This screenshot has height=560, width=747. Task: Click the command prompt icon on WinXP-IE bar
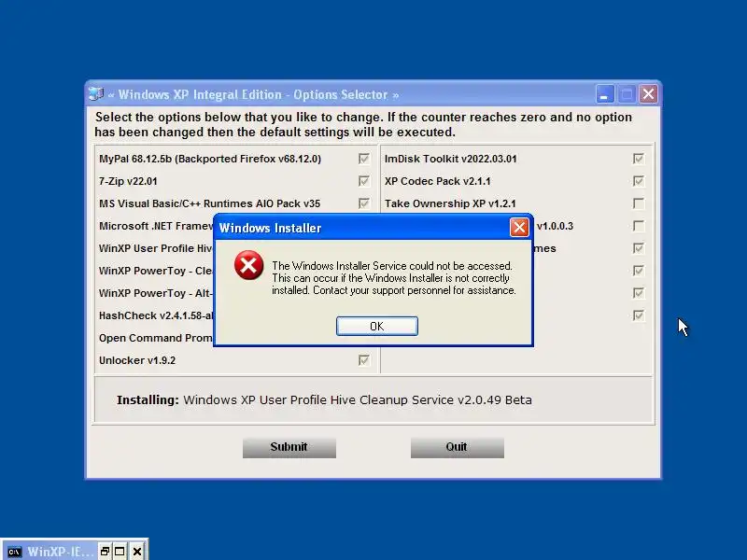(15, 552)
